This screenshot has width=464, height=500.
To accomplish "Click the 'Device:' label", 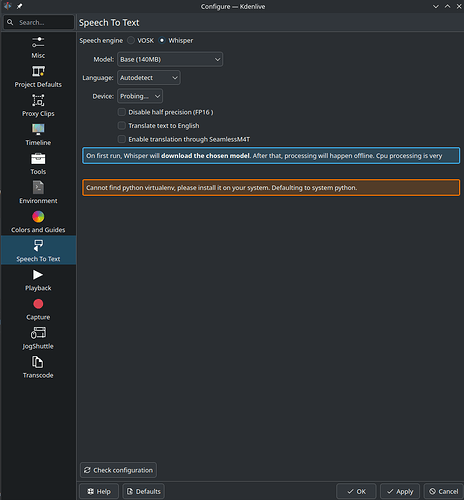I will coord(103,96).
